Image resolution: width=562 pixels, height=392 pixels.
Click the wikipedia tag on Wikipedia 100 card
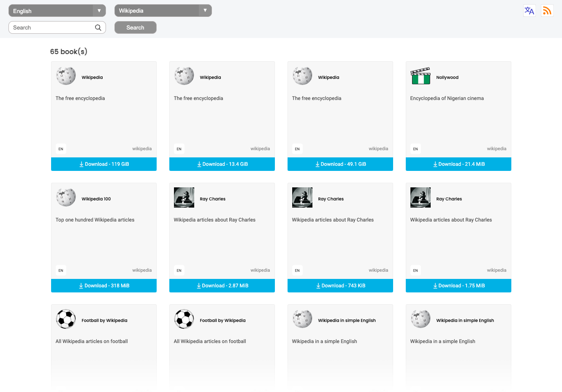click(142, 270)
